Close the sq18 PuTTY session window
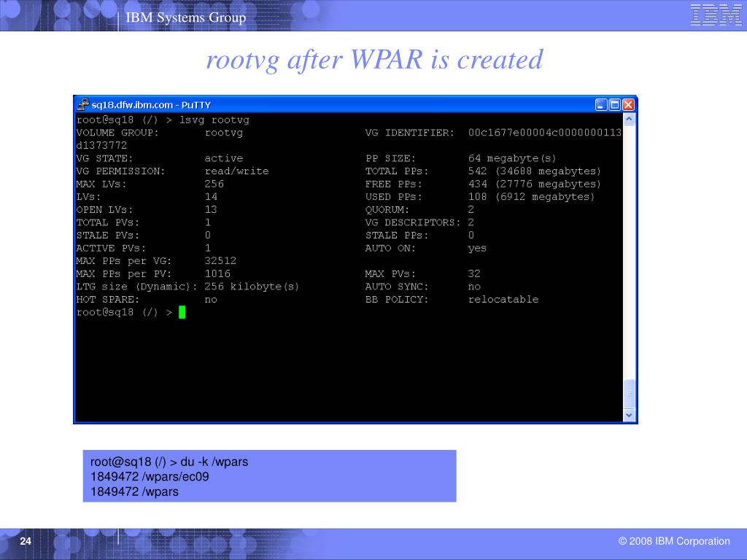Image resolution: width=747 pixels, height=560 pixels. [628, 105]
